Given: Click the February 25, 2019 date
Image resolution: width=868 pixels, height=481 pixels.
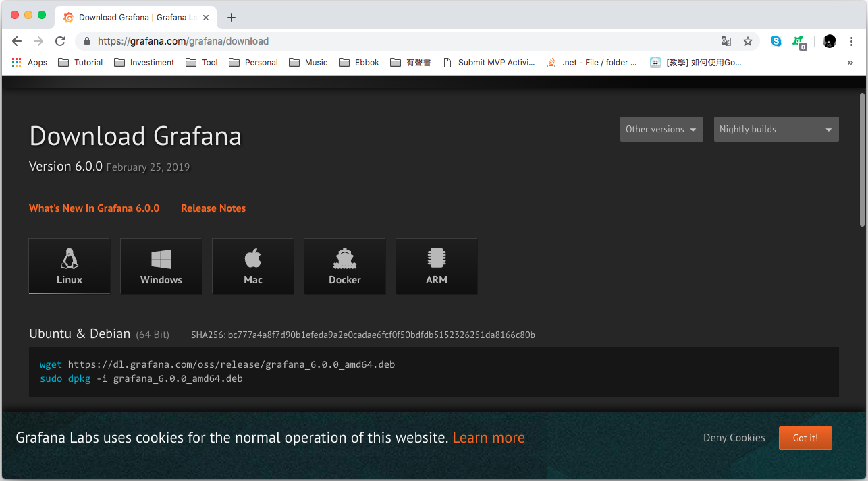Looking at the screenshot, I should click(x=148, y=167).
